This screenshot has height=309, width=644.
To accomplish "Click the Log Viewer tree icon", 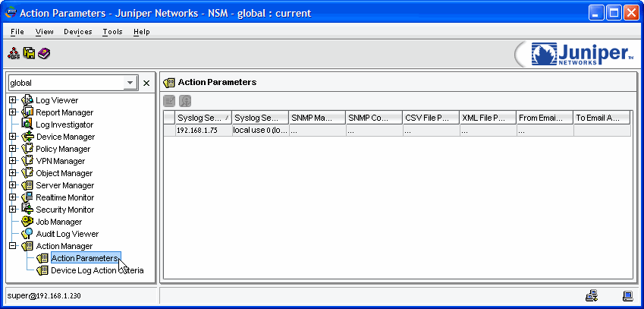I will point(27,100).
